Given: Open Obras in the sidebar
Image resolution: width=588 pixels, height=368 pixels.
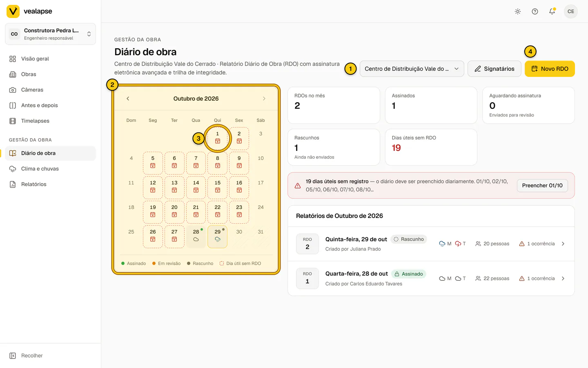Looking at the screenshot, I should click(50, 74).
